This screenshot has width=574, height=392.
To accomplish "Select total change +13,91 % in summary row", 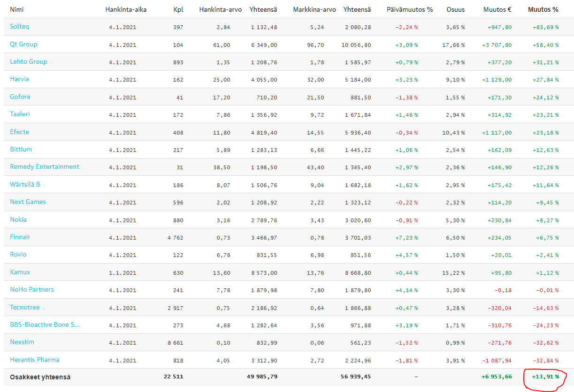I will tap(545, 377).
